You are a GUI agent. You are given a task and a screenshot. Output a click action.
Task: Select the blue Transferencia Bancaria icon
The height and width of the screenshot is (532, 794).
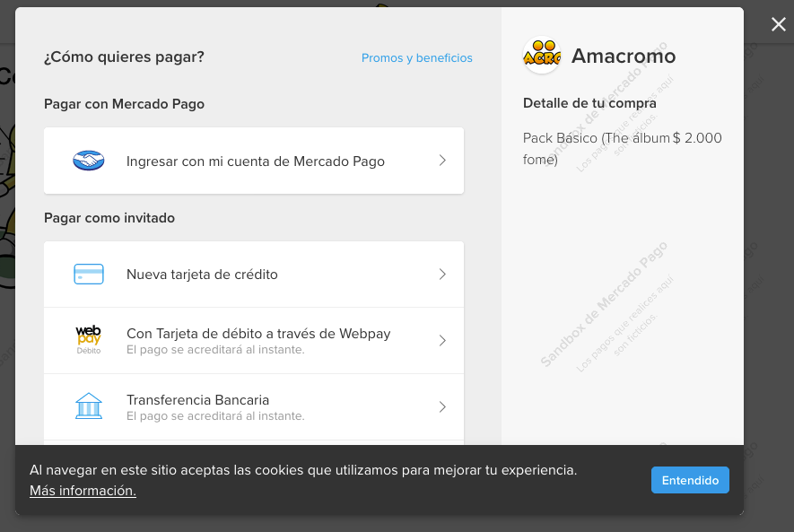pos(88,405)
